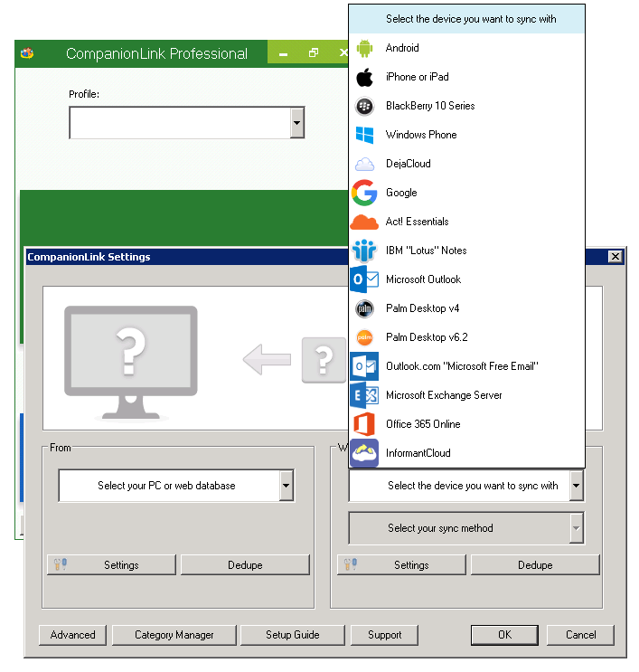
Task: Click the Microsoft Exchange Server icon
Action: pos(364,395)
